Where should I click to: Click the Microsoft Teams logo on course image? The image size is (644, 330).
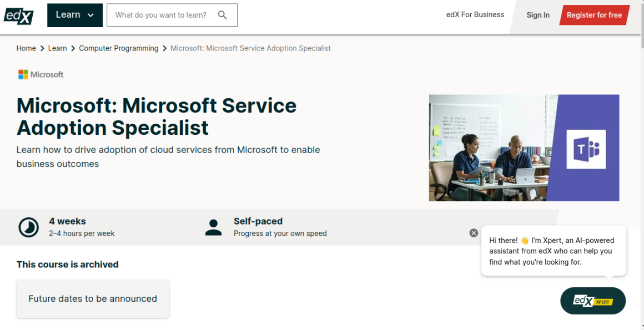(x=586, y=149)
